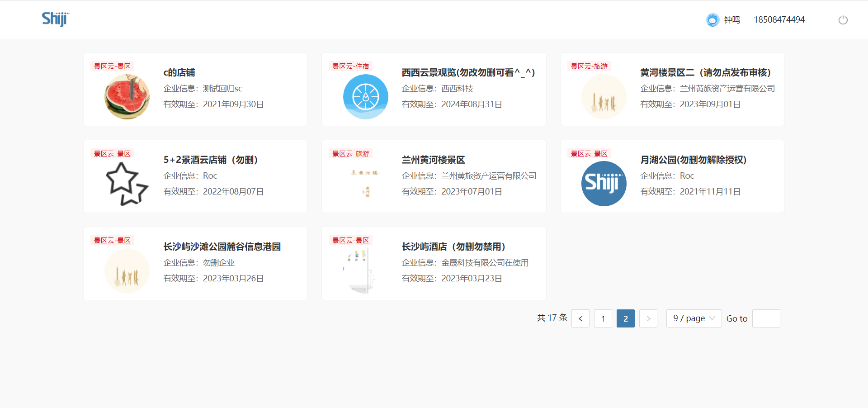The height and width of the screenshot is (408, 868).
Task: Click 景区云-旅游 tag on 黄河楼景区二 card
Action: click(x=589, y=66)
